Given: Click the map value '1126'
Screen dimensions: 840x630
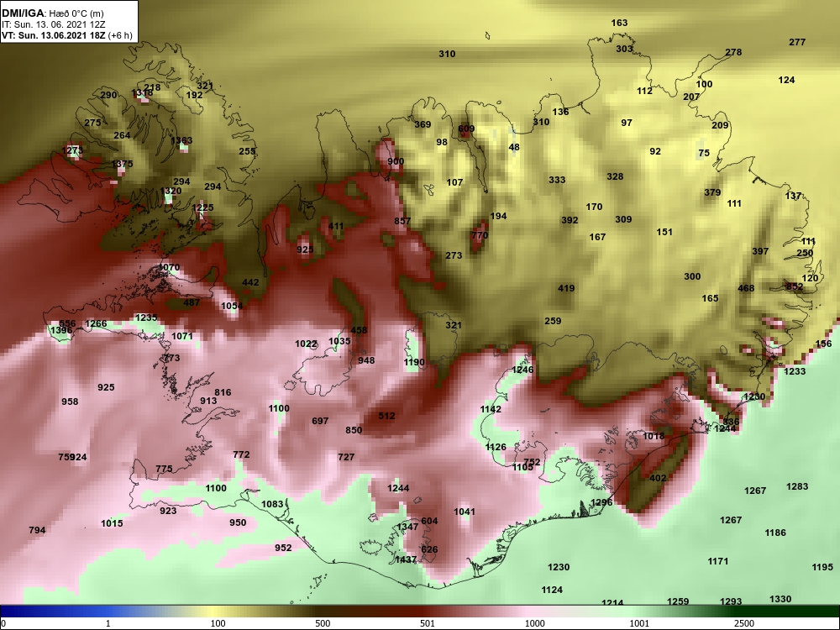Looking at the screenshot, I should click(x=496, y=447).
